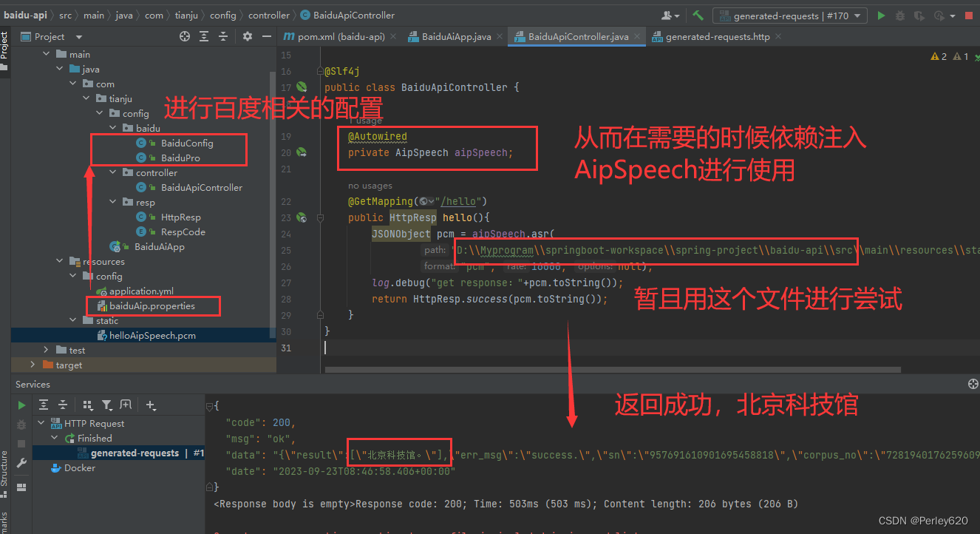The height and width of the screenshot is (534, 980).
Task: Click the bean gutter icon beside aipSpeech field
Action: tap(302, 152)
